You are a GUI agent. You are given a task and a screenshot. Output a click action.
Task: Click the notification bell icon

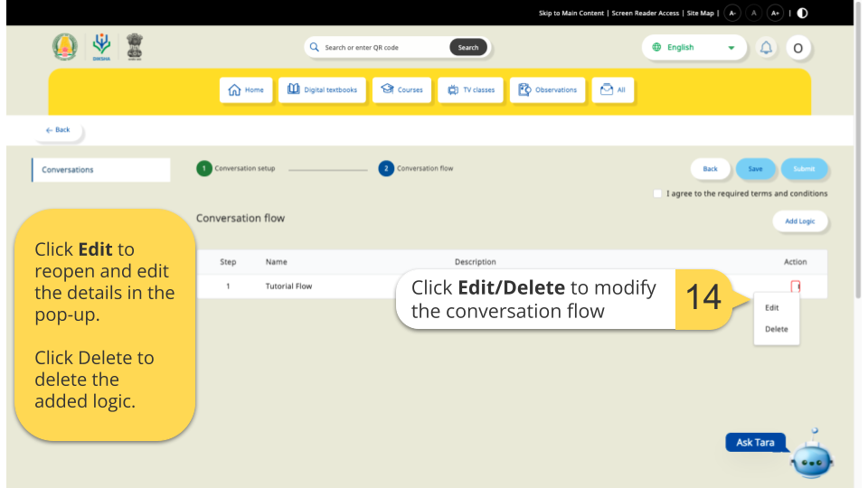coord(766,48)
